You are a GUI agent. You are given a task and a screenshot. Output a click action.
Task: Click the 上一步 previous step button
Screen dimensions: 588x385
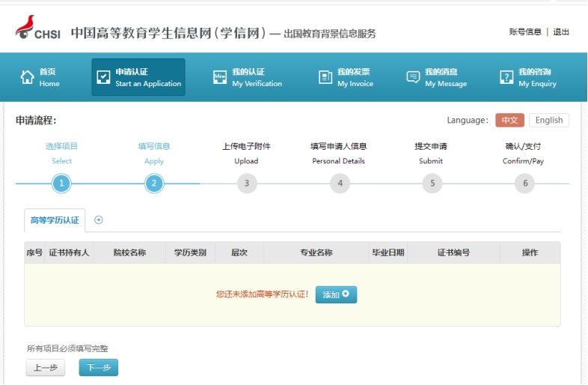[x=46, y=368]
